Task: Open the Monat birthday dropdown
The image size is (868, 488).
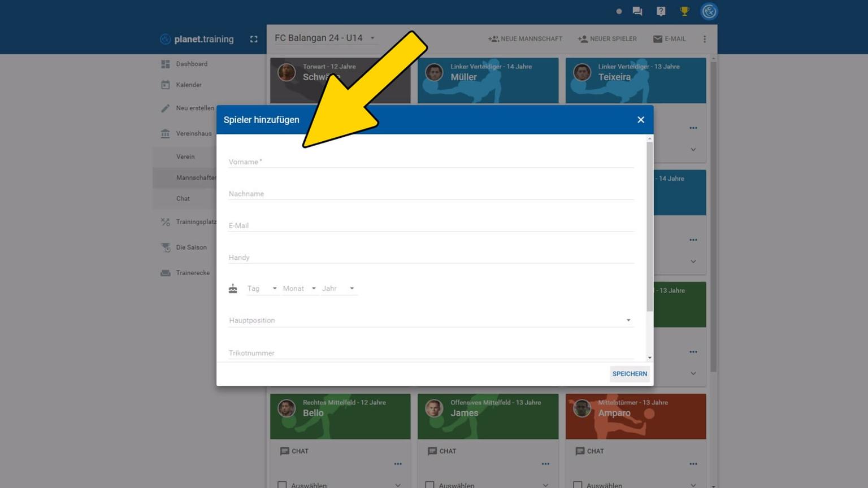Action: coord(300,289)
